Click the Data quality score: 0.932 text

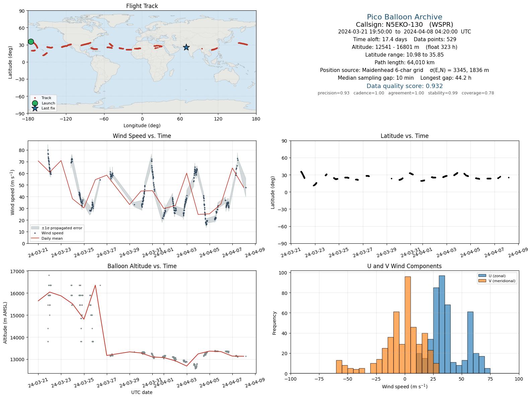point(404,86)
